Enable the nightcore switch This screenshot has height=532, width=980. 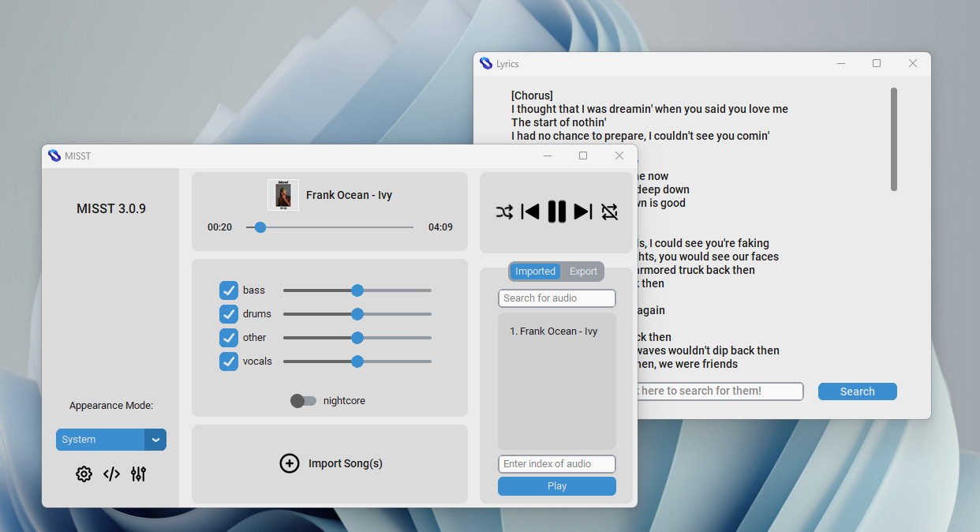click(x=303, y=401)
